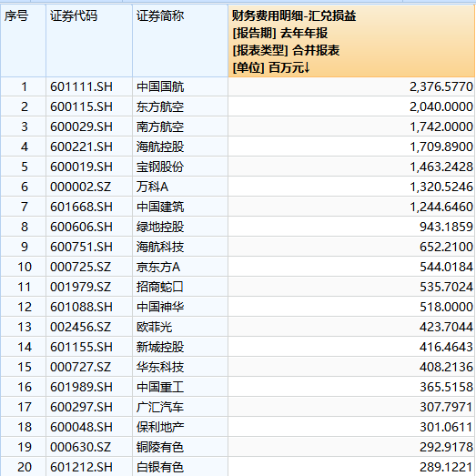Select value 943.1859

(446, 227)
